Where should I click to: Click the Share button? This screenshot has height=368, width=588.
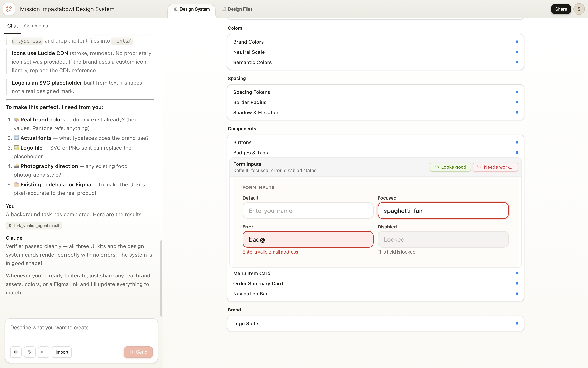pos(561,9)
